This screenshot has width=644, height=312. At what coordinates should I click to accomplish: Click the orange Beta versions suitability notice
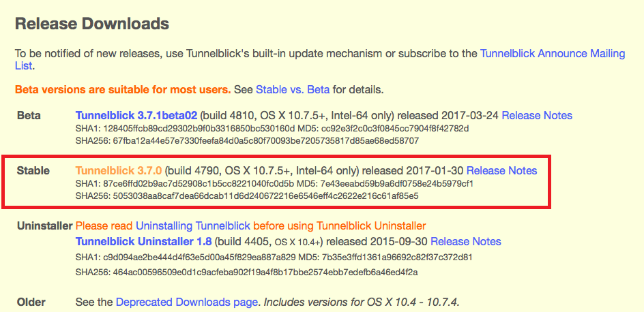(x=123, y=89)
